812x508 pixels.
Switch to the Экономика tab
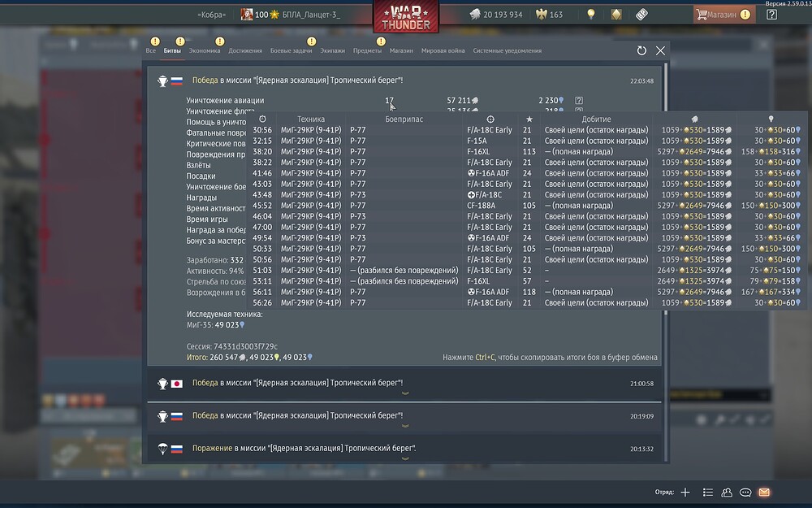pos(205,50)
